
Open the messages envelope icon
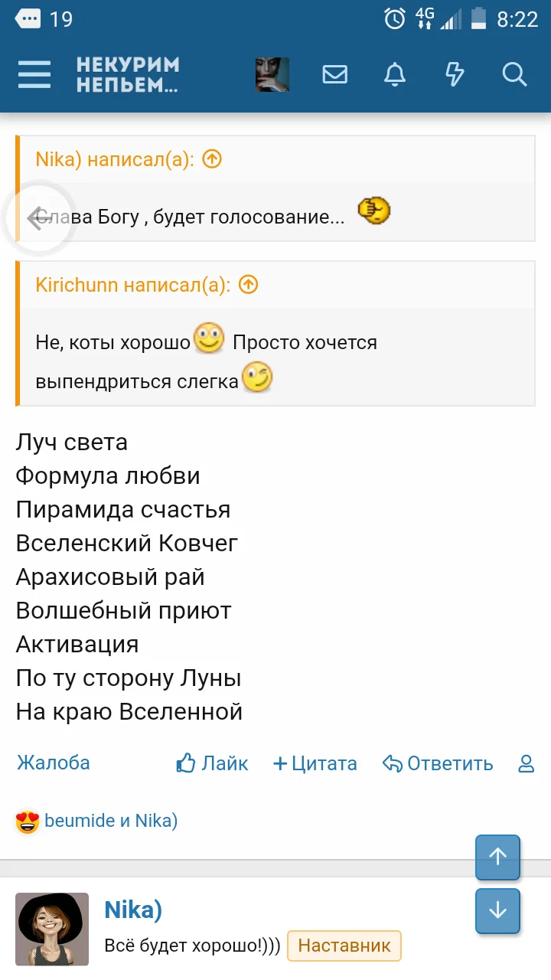tap(334, 74)
